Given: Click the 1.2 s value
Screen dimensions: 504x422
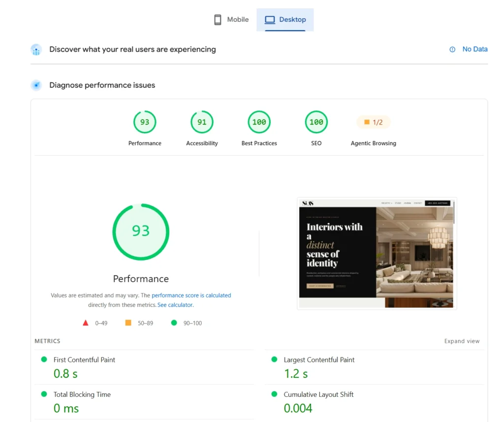Looking at the screenshot, I should [x=296, y=373].
